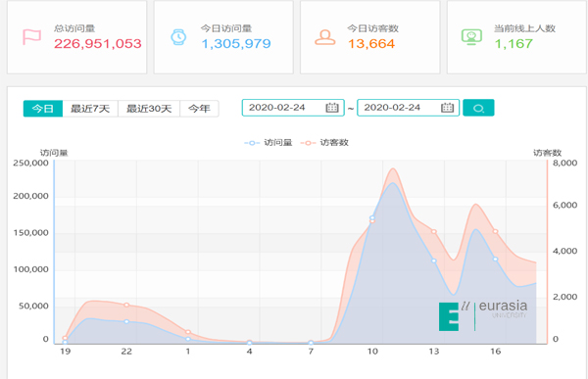Switch to 最近7天 time range

click(90, 109)
